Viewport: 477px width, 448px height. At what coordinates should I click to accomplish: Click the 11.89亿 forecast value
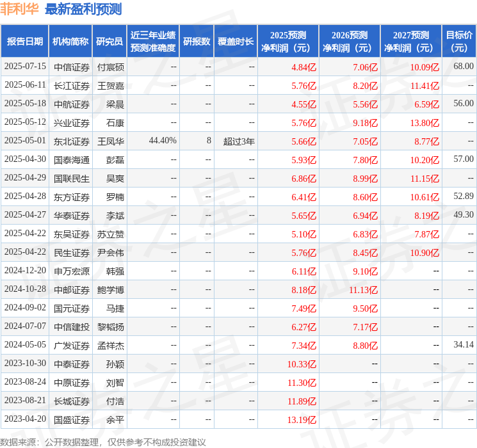pos(302,401)
